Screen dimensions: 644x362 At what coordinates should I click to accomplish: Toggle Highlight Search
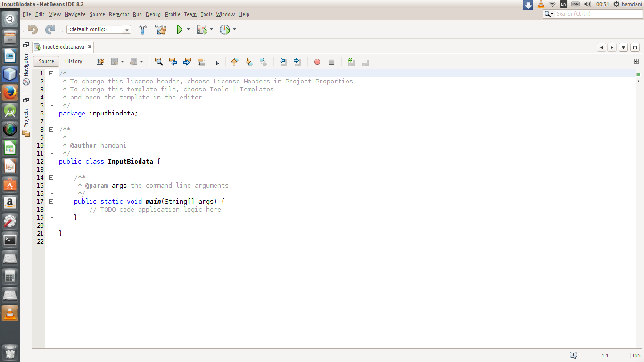[201, 61]
